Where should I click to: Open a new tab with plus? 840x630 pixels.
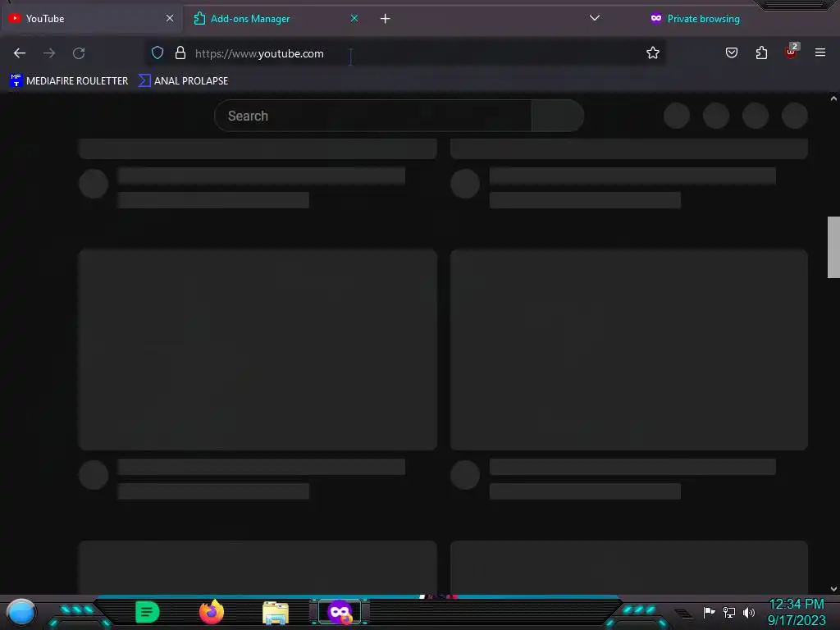pos(386,19)
